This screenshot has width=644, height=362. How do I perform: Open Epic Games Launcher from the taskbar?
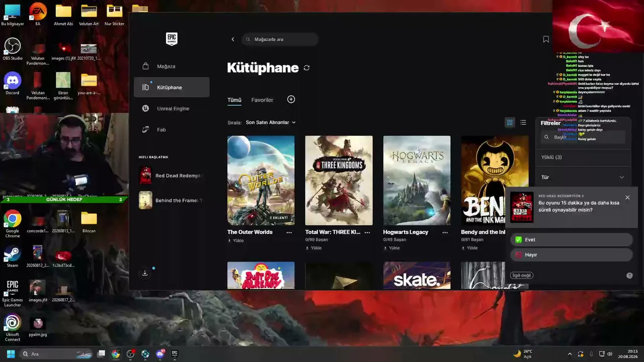(x=175, y=354)
